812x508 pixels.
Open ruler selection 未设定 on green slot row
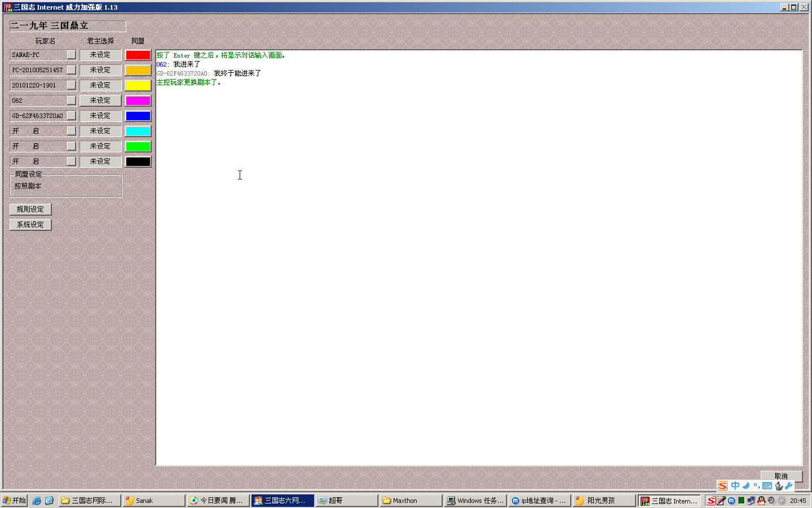click(100, 146)
